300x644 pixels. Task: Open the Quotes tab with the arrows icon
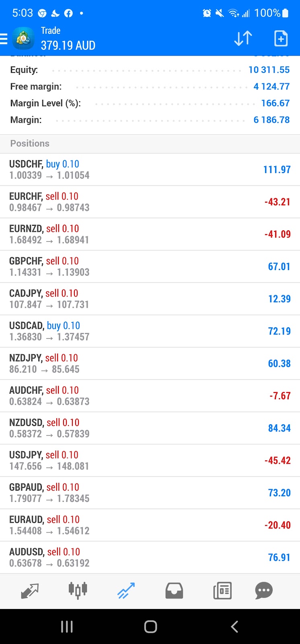(29, 591)
